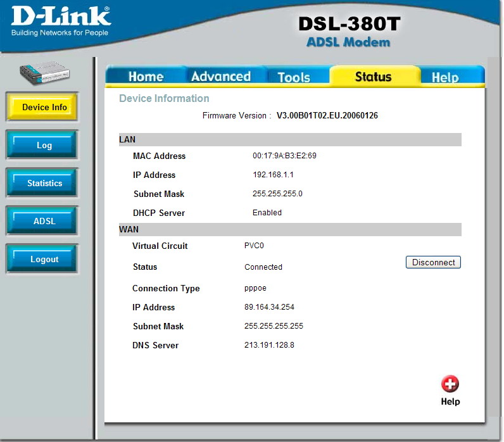504x442 pixels.
Task: Click DHCP Server value Enabled
Action: tap(267, 213)
